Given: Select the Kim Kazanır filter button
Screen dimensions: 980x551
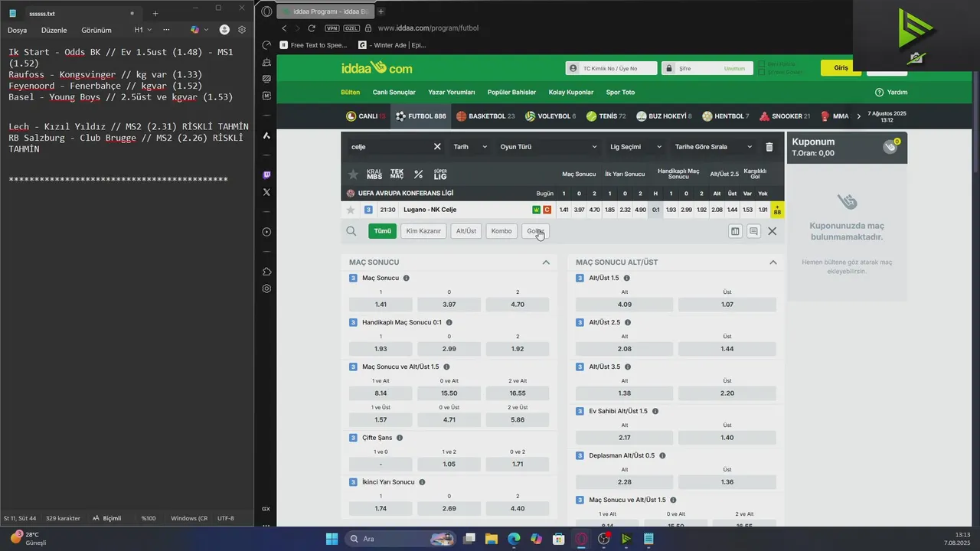Looking at the screenshot, I should pos(423,231).
